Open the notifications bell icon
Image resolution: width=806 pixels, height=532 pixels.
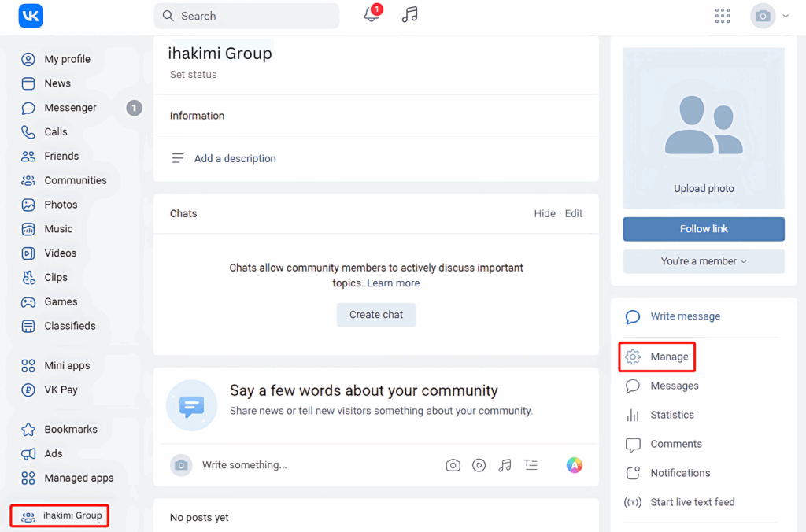point(372,15)
